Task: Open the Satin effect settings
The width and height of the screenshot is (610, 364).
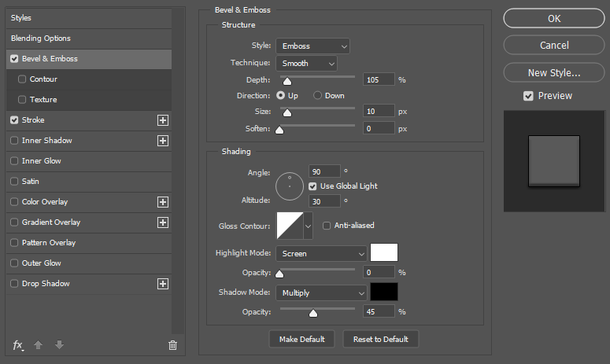Action: tap(31, 182)
